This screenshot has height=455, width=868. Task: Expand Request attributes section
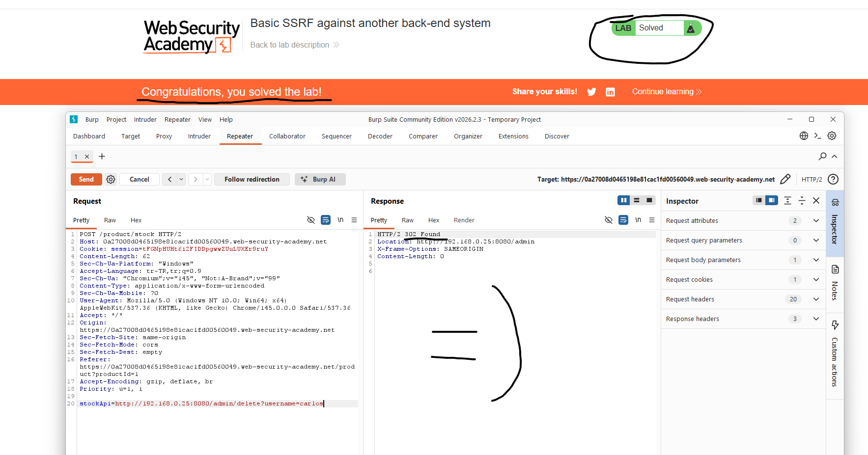click(x=816, y=221)
